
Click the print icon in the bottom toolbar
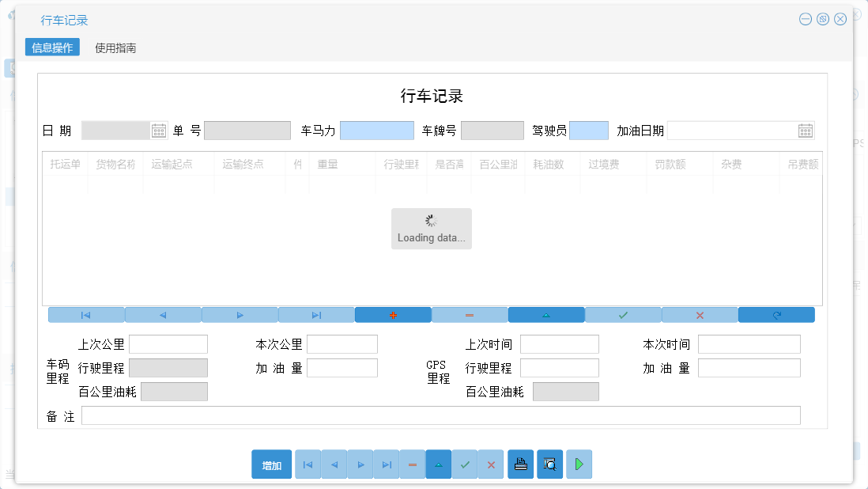pos(520,464)
